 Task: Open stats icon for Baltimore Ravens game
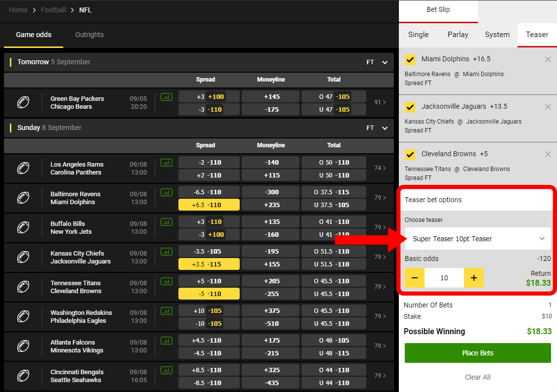(166, 192)
